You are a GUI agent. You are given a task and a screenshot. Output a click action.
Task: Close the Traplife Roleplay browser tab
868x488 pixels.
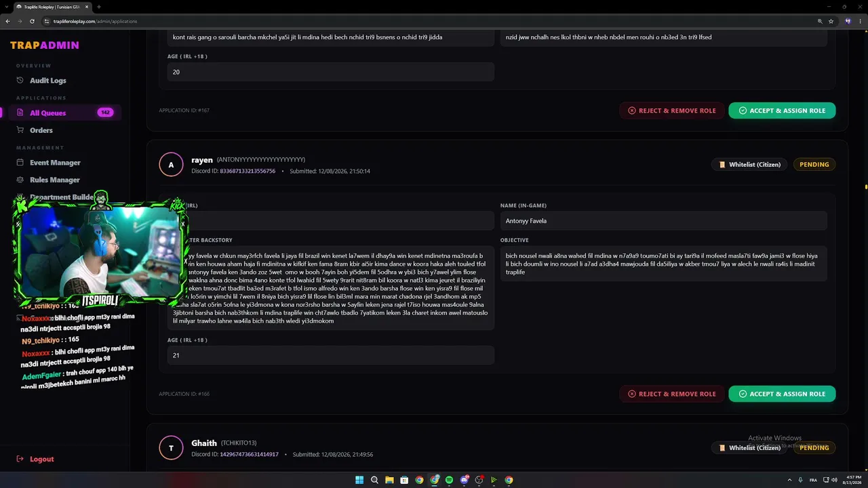[87, 7]
